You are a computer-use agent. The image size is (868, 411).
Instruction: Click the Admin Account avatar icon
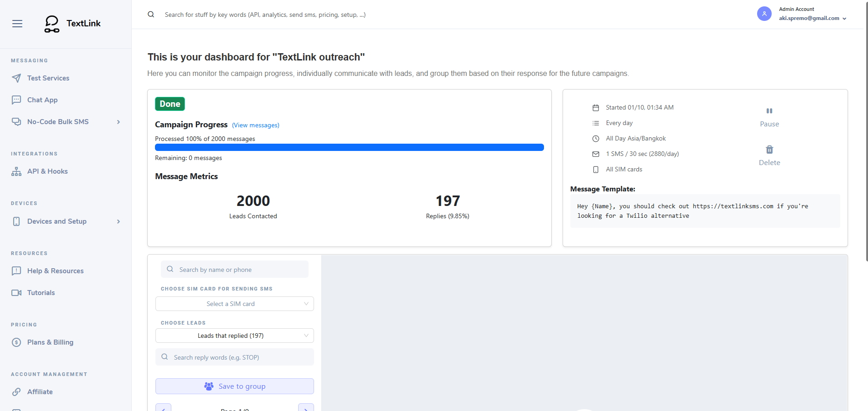pos(764,14)
